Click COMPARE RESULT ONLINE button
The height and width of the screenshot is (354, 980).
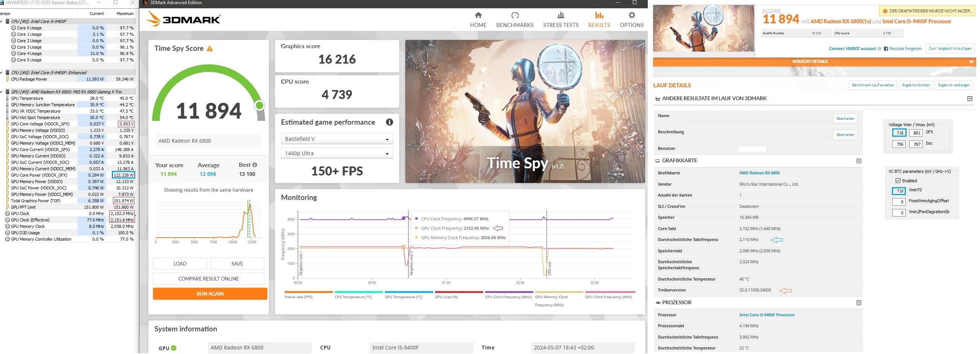209,279
